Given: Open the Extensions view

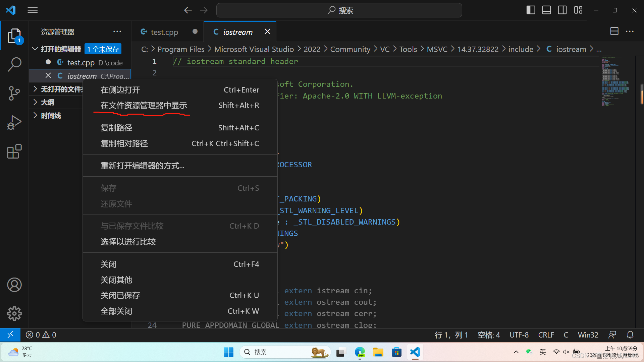Looking at the screenshot, I should point(14,152).
